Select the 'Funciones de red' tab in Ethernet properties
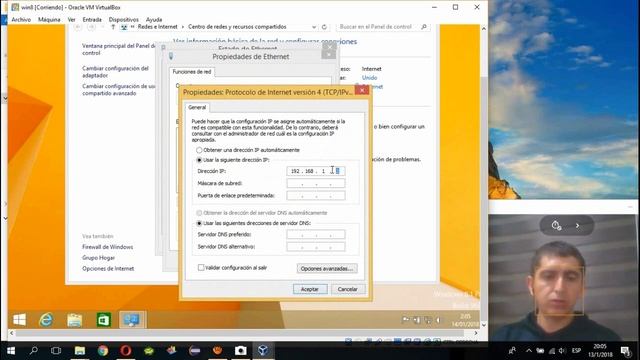 point(191,72)
